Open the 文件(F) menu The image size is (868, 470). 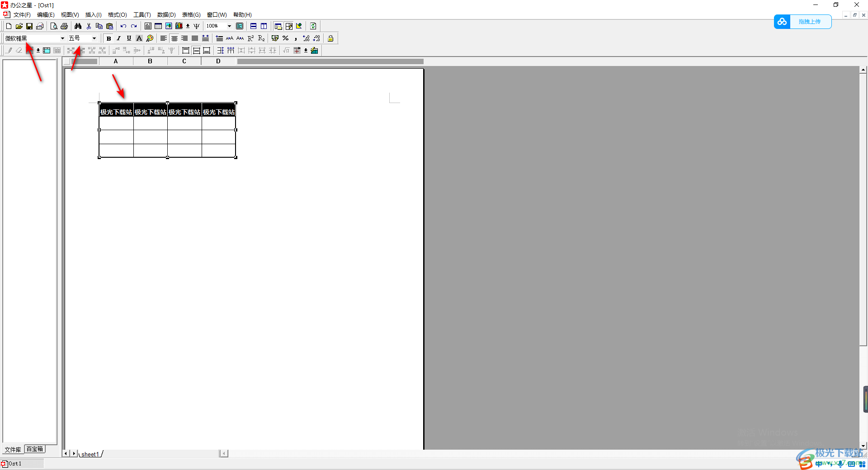(22, 15)
